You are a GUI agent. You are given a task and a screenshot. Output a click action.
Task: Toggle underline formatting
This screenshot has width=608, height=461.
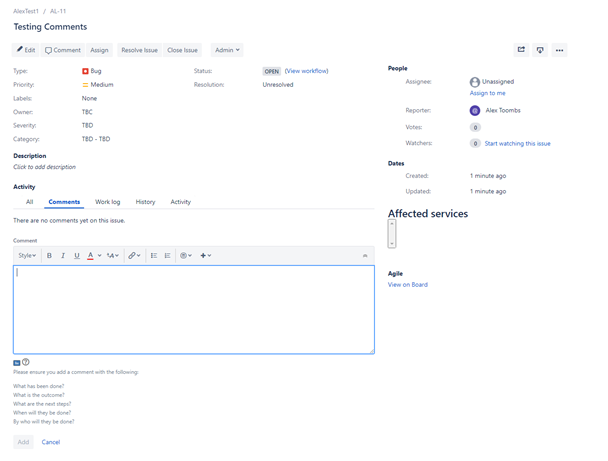(77, 256)
